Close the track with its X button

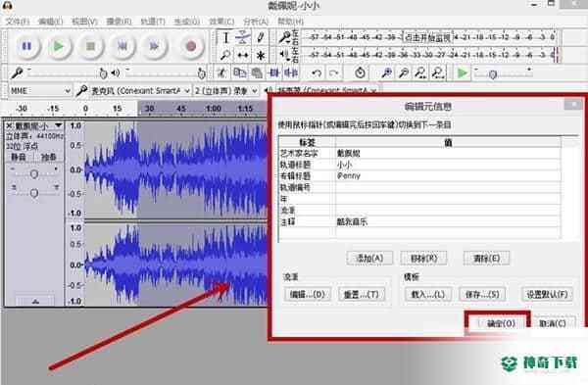(x=10, y=126)
